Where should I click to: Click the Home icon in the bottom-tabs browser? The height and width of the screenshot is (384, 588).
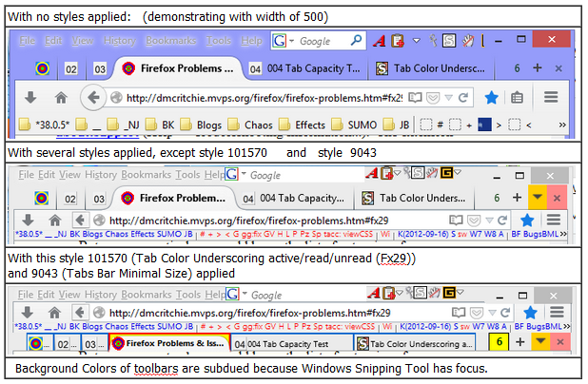tap(55, 313)
